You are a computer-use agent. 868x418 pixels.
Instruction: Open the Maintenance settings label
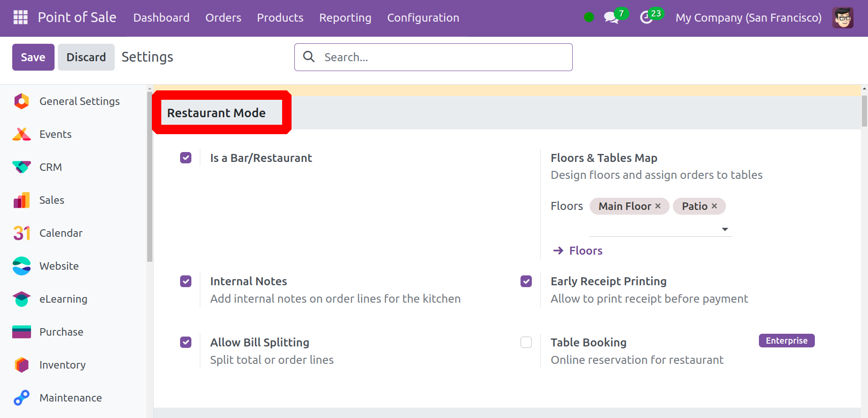[x=71, y=398]
